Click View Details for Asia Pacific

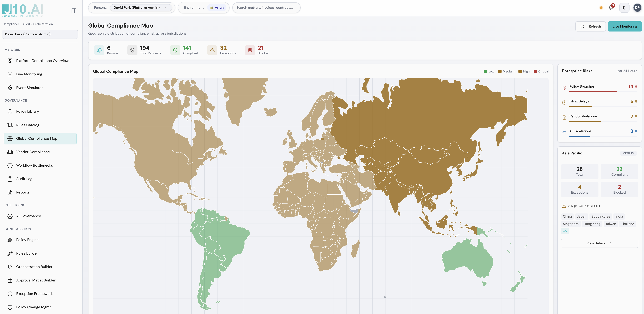point(599,243)
